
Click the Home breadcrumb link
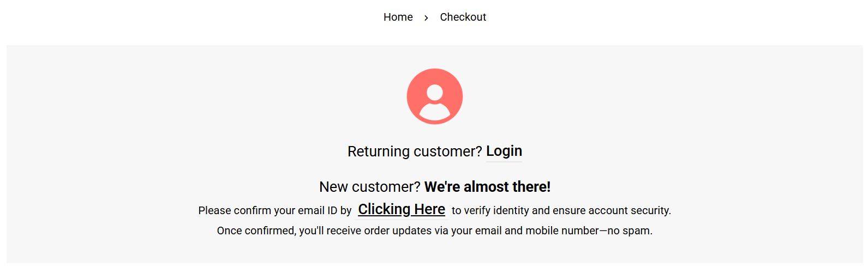tap(398, 17)
